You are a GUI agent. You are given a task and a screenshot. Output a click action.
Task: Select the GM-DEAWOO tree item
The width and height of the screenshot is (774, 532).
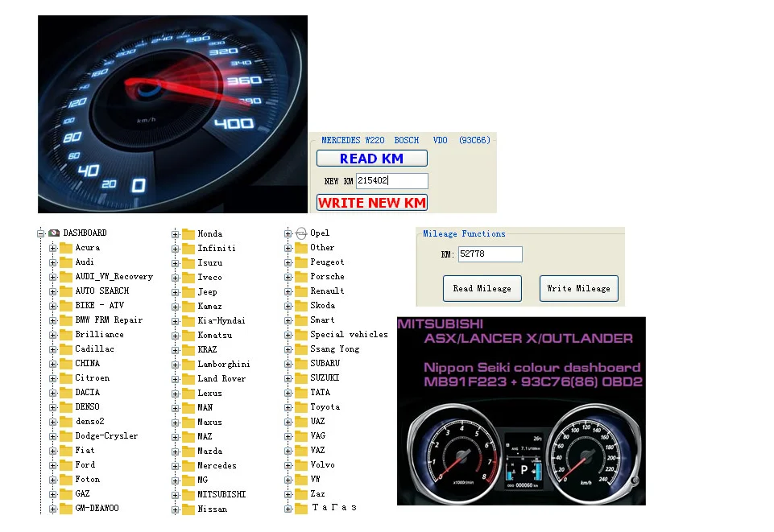(x=97, y=509)
